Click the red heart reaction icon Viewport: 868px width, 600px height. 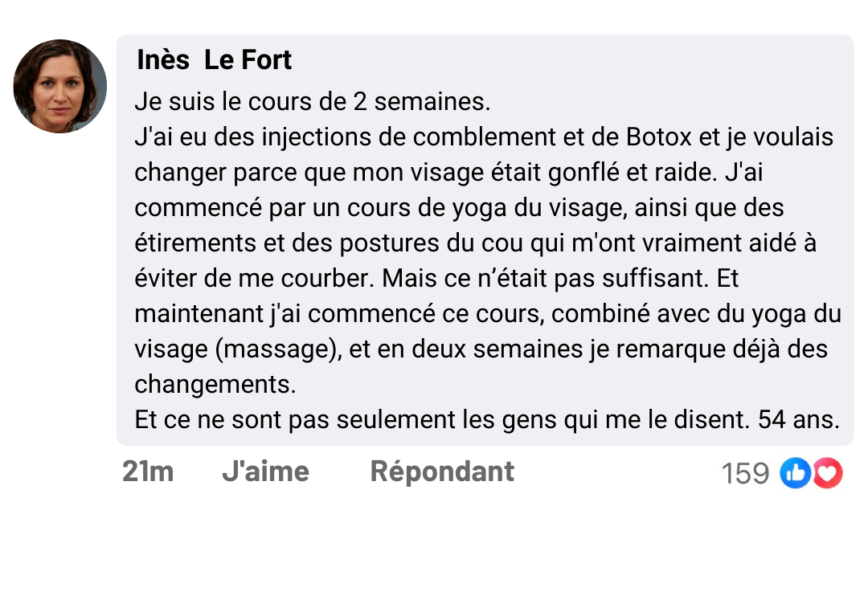829,473
